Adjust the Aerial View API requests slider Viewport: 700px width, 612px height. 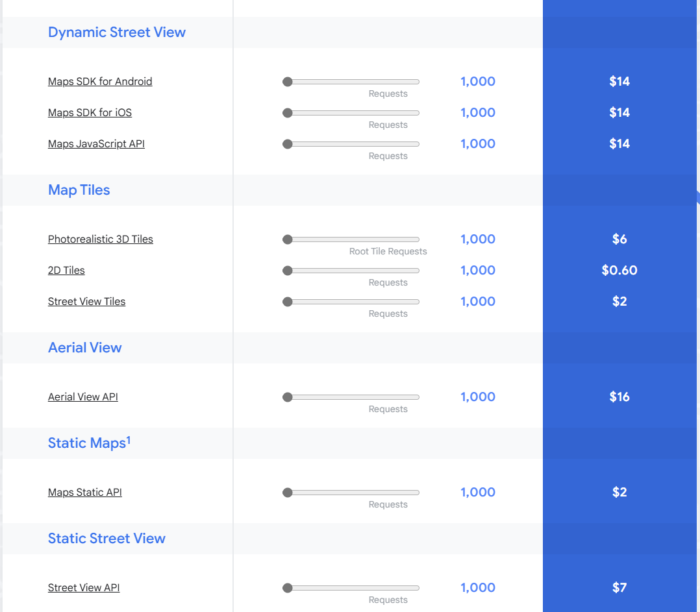[286, 397]
